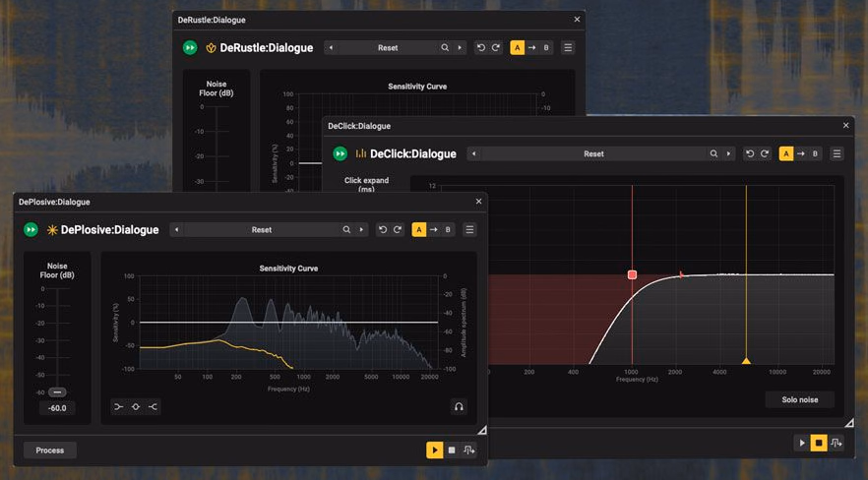Select the A state in DePlosive
Image resolution: width=868 pixels, height=480 pixels.
pos(419,229)
